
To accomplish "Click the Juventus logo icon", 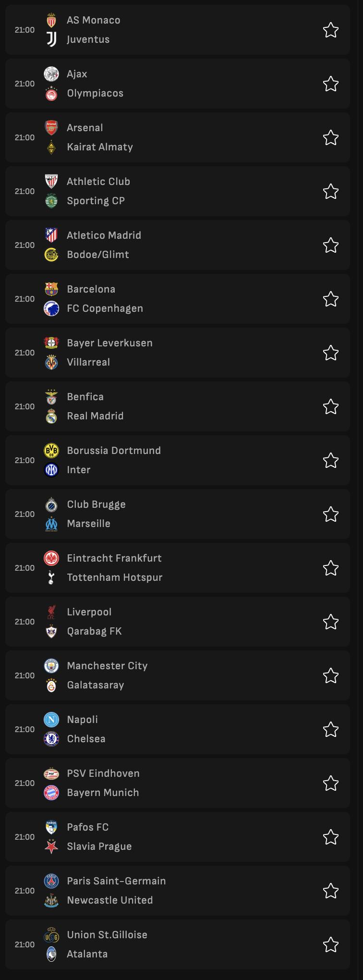I will pos(51,39).
